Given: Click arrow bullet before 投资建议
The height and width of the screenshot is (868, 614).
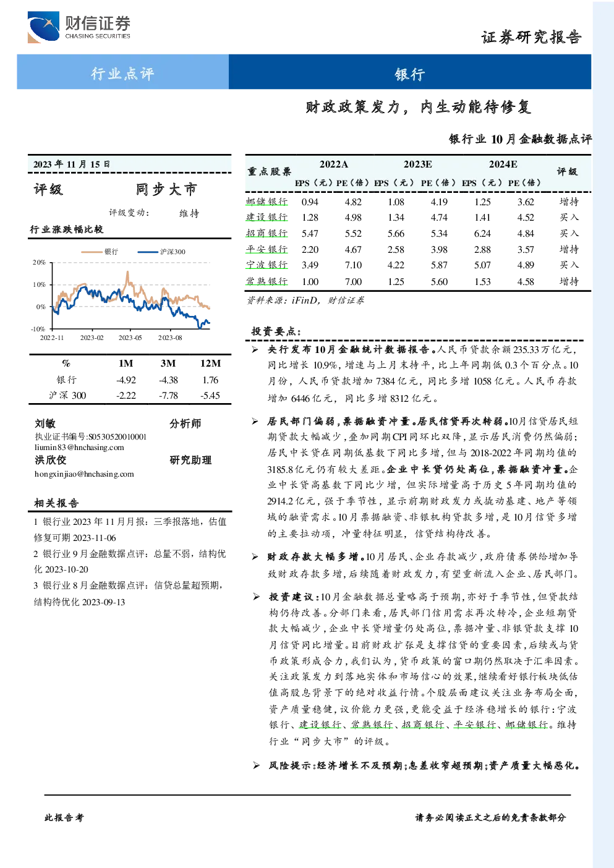Looking at the screenshot, I should (x=256, y=597).
